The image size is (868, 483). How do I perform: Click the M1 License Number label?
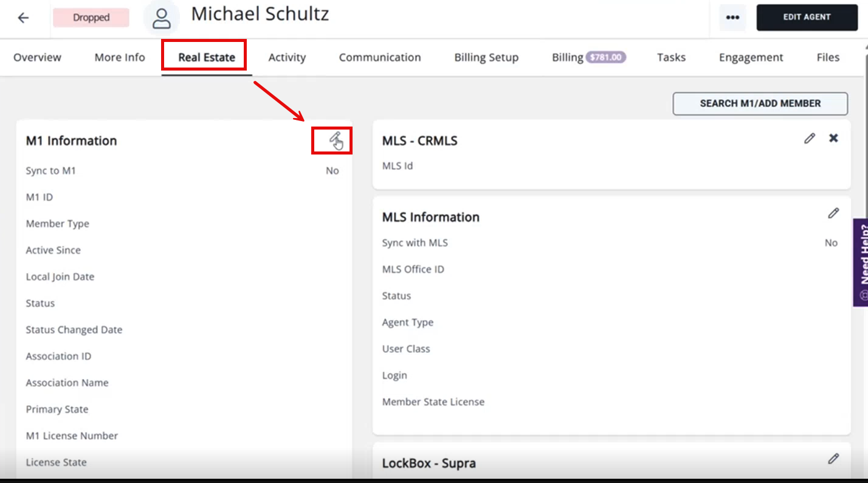(x=72, y=436)
